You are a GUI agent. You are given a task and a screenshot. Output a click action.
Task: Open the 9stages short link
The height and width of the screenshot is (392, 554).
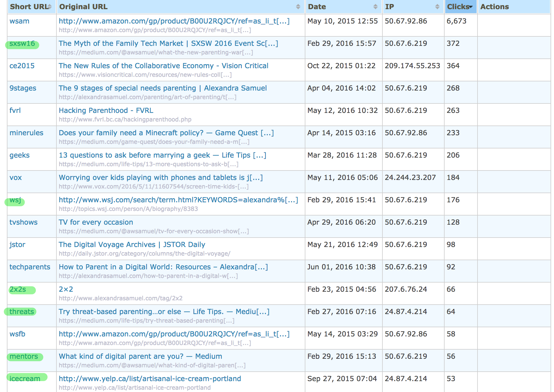point(23,88)
